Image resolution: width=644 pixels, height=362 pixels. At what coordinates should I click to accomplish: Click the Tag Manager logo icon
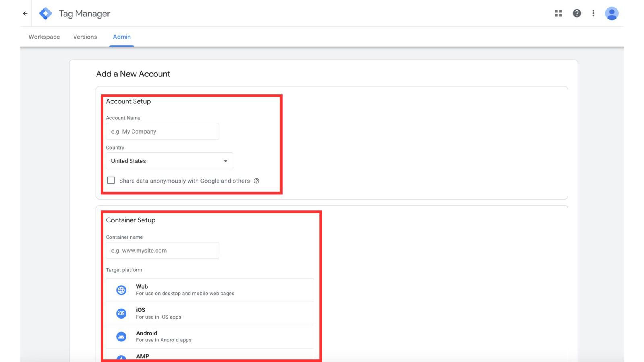tap(45, 14)
